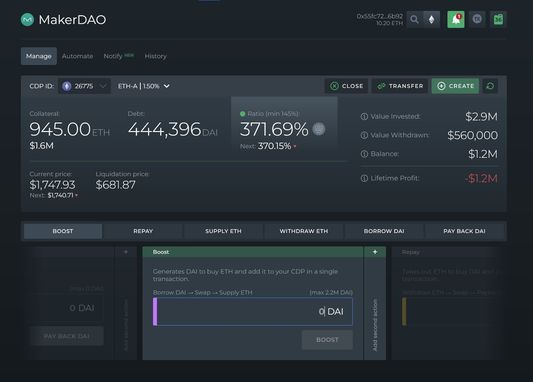Focus the Boost DAI amount input field
533x382 pixels.
[253, 312]
